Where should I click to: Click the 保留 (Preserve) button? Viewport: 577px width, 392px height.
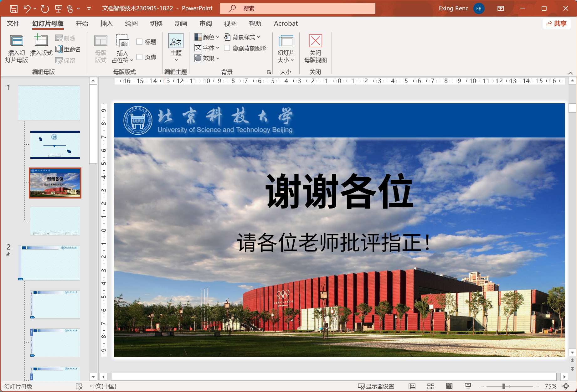pyautogui.click(x=67, y=60)
